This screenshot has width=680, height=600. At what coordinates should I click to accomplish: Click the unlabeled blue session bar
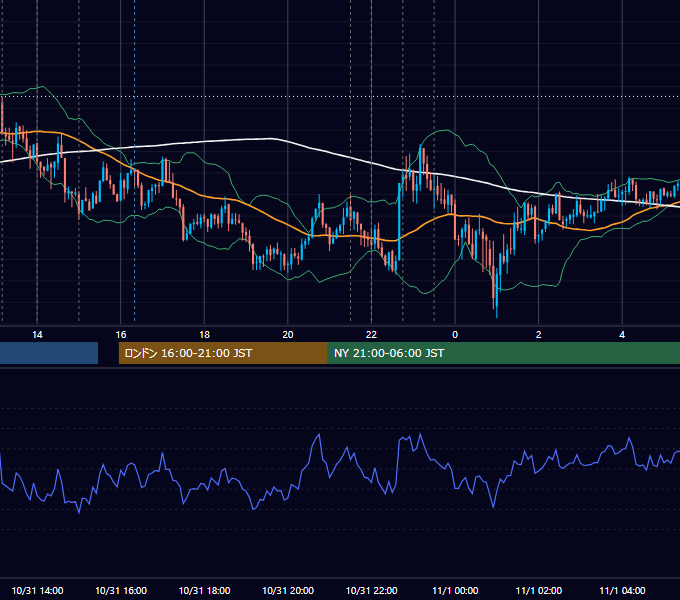(x=49, y=353)
